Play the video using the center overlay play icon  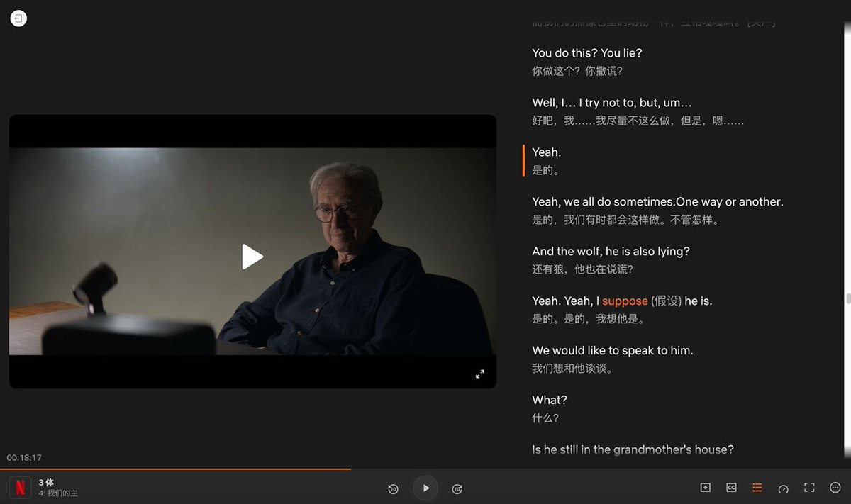point(252,257)
